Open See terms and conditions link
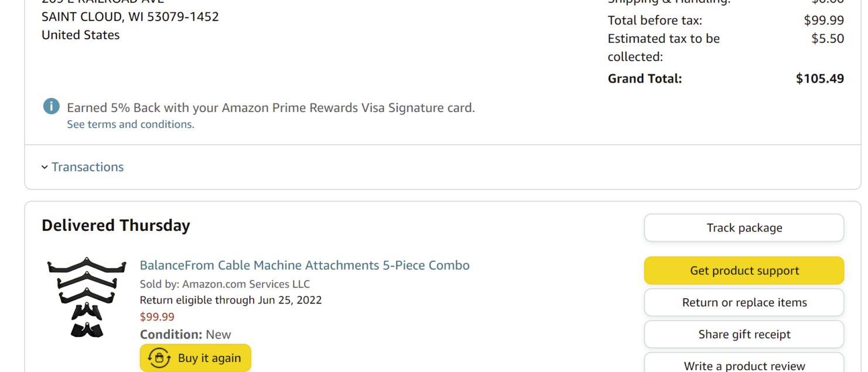Image resolution: width=868 pixels, height=372 pixels. click(x=131, y=124)
